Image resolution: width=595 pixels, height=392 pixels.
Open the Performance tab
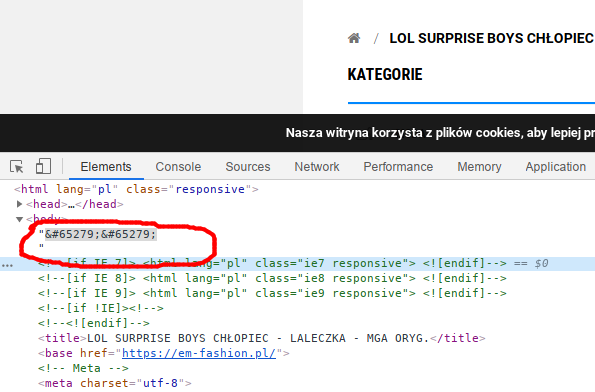(398, 167)
